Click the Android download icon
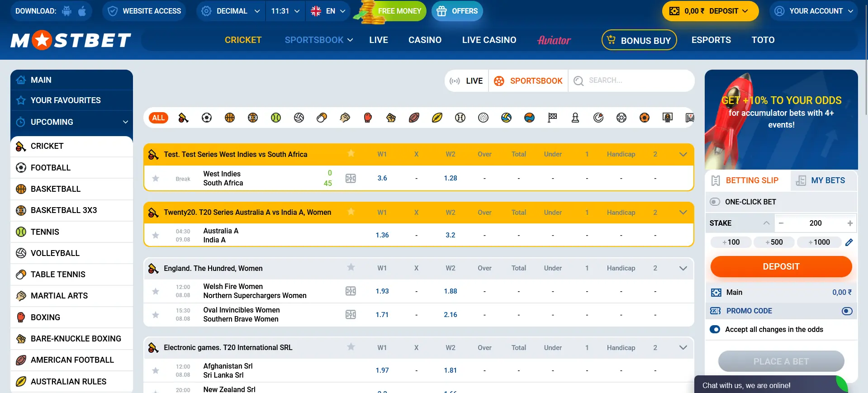868x393 pixels. point(67,11)
